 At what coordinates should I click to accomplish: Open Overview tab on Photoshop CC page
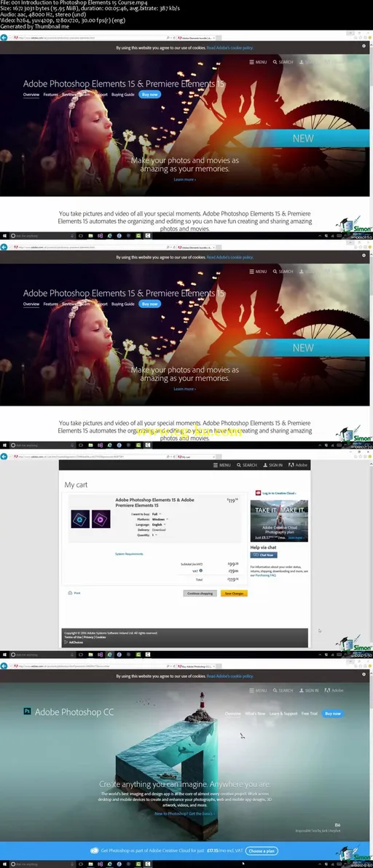click(232, 714)
